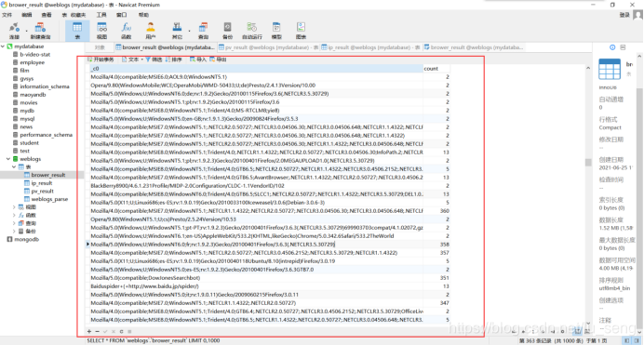Select the pv_result table in tree

(42, 192)
